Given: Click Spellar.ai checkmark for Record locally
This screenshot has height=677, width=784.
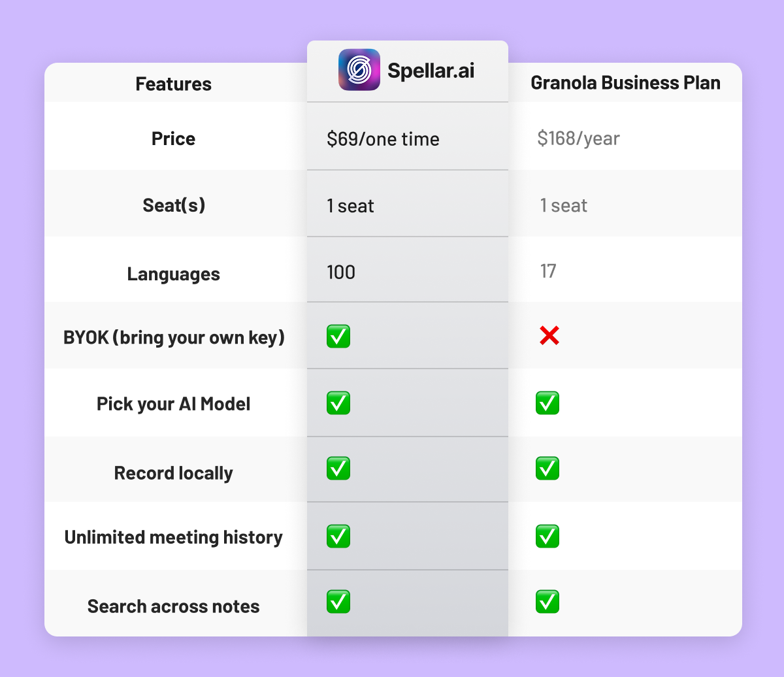Looking at the screenshot, I should click(x=338, y=469).
